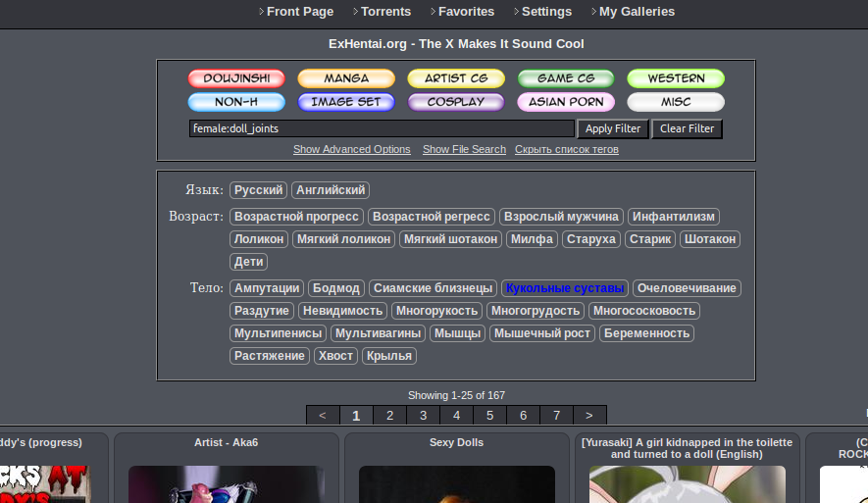This screenshot has width=868, height=503.
Task: Go to next page with > arrow
Action: coord(589,415)
